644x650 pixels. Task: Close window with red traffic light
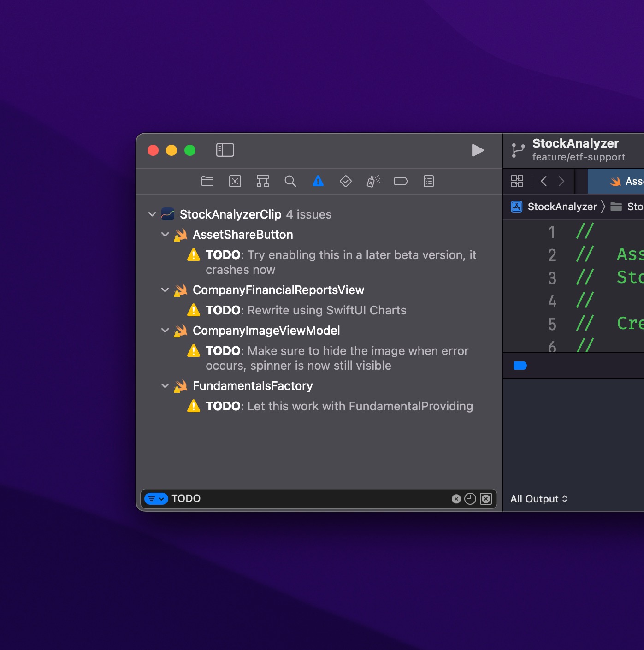[x=153, y=150]
